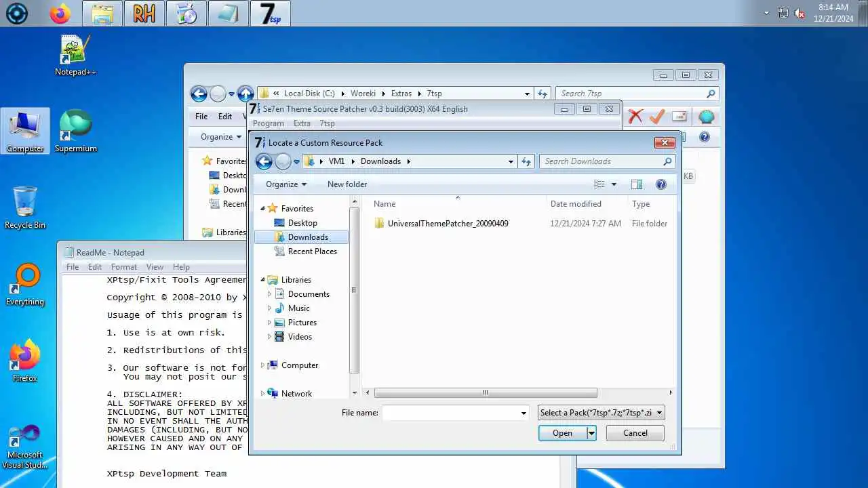Sort by the Name column header
This screenshot has width=868, height=488.
[x=384, y=204]
